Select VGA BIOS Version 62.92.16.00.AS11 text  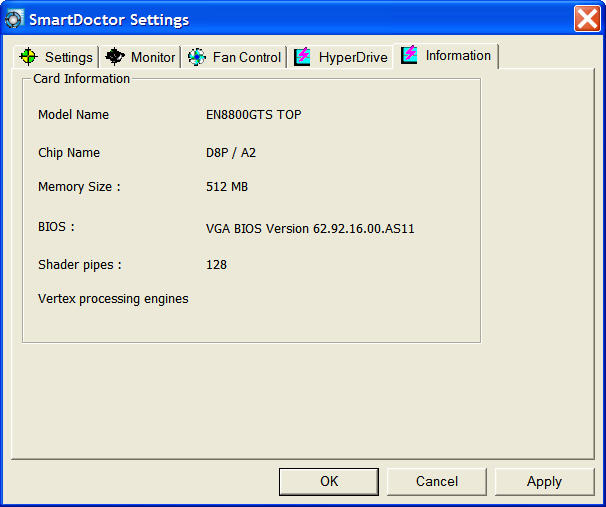coord(310,229)
